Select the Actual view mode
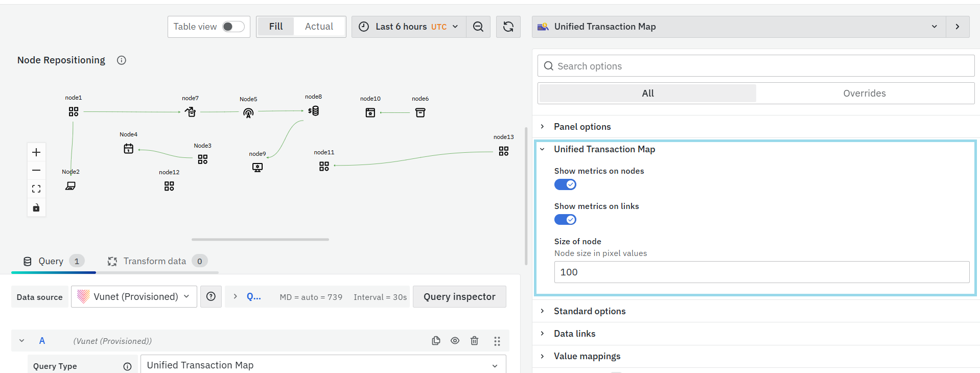The height and width of the screenshot is (373, 980). coord(319,27)
